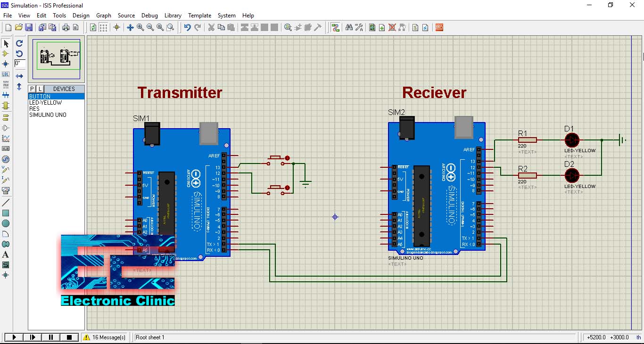Click the Netlist to ARES icon

coord(439,27)
